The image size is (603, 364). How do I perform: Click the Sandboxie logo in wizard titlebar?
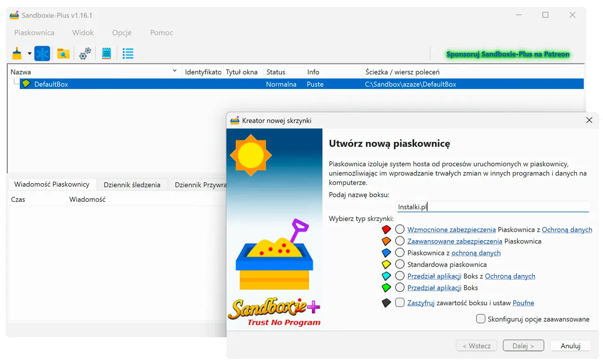click(234, 121)
